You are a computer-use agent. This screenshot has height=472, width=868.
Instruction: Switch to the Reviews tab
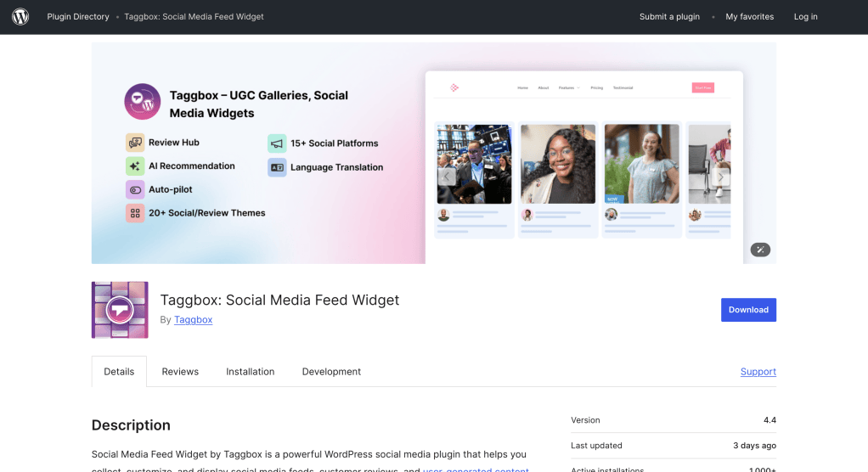[180, 371]
